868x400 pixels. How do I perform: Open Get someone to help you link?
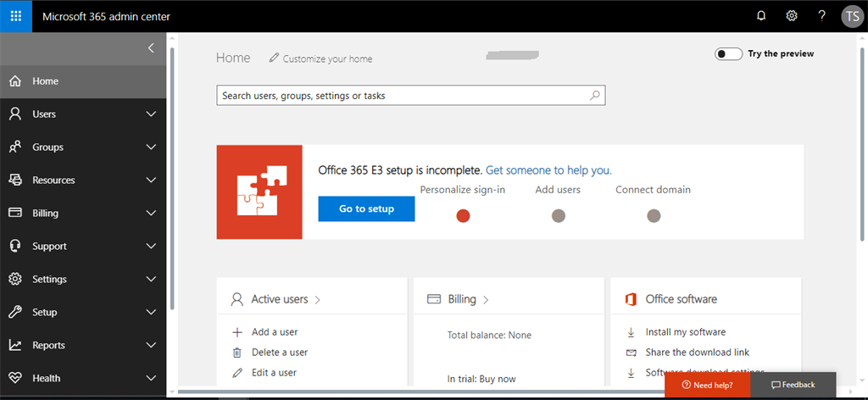pyautogui.click(x=548, y=170)
